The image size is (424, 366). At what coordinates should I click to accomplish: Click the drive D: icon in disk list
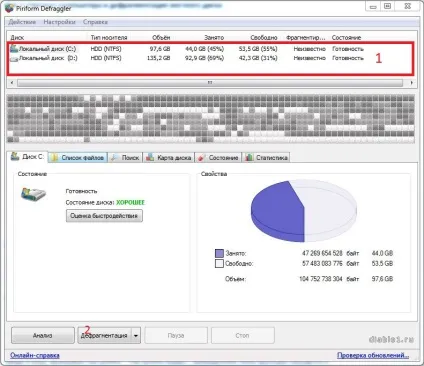[x=14, y=59]
